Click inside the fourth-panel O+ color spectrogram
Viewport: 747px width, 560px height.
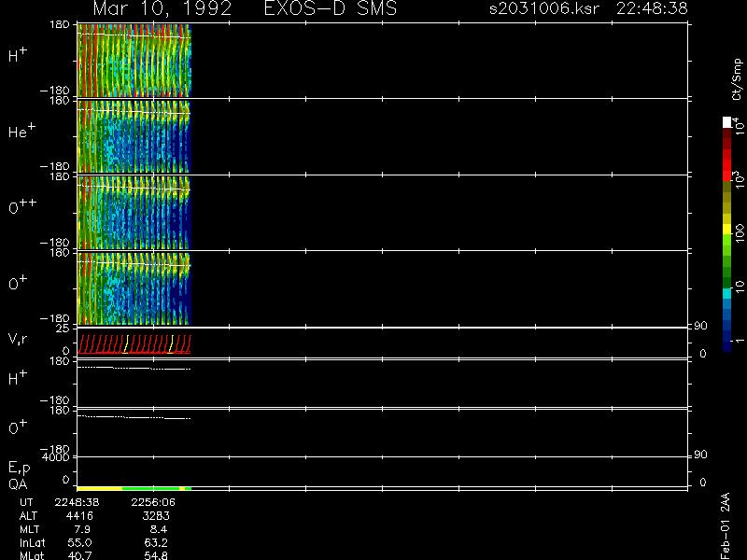click(134, 288)
